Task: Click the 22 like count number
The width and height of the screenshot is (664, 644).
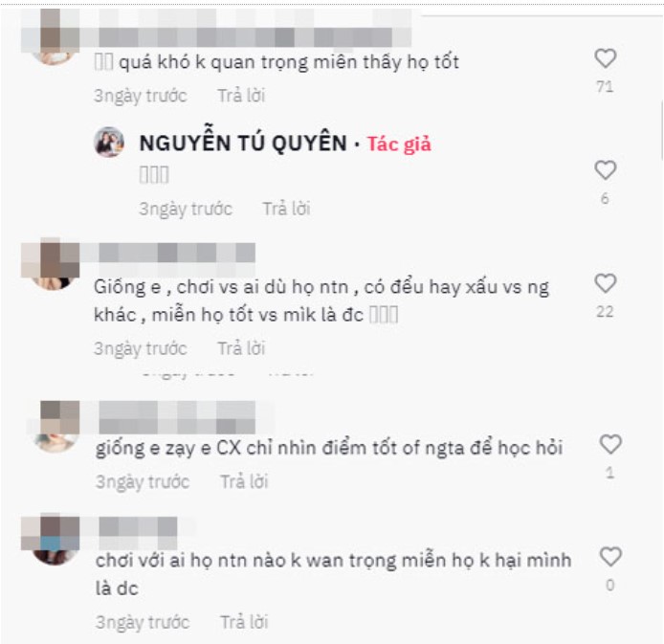Action: coord(605,312)
